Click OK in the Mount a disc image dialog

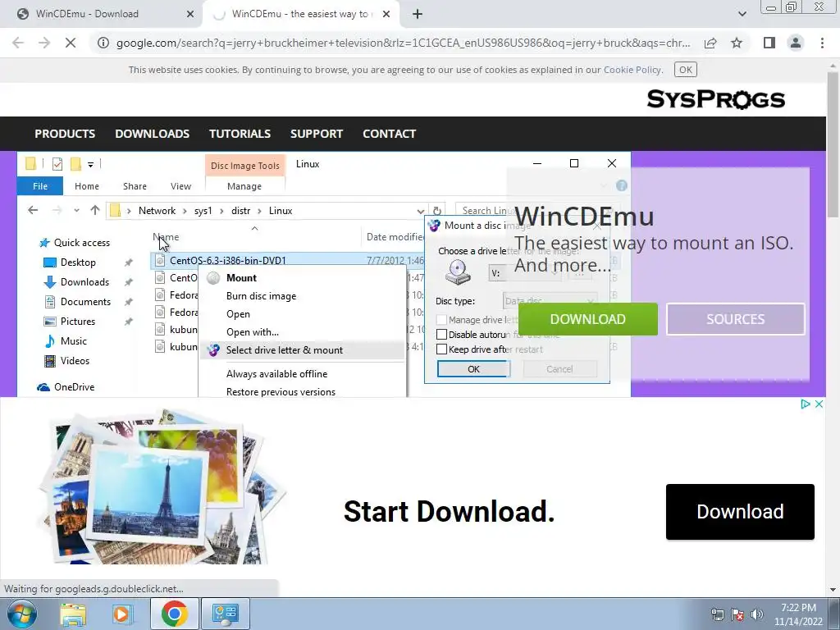(x=473, y=369)
